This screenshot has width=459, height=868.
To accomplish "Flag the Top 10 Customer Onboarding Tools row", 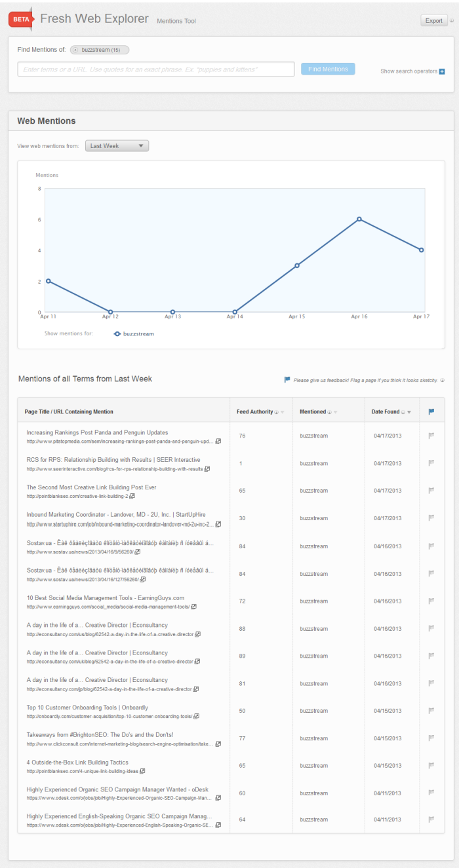I will pyautogui.click(x=431, y=711).
